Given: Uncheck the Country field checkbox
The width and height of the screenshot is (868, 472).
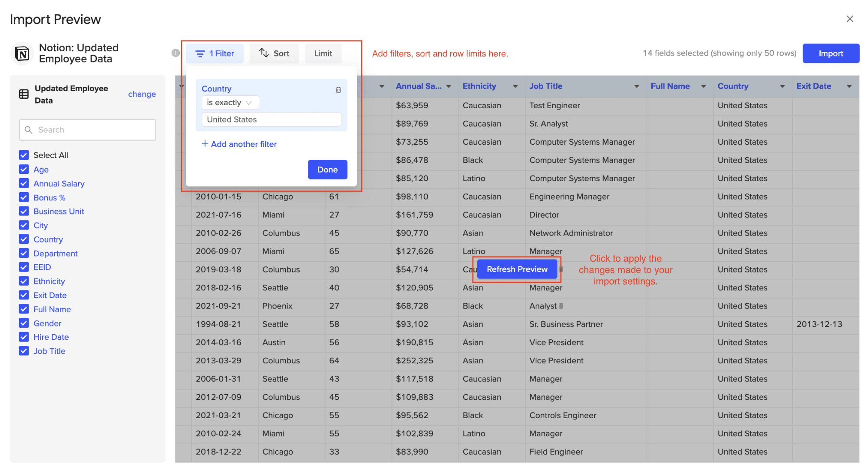Looking at the screenshot, I should click(24, 239).
